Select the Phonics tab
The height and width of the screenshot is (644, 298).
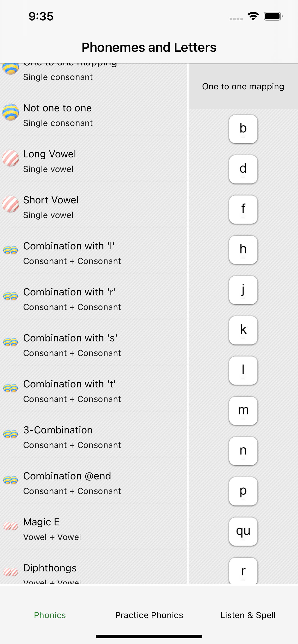point(50,615)
